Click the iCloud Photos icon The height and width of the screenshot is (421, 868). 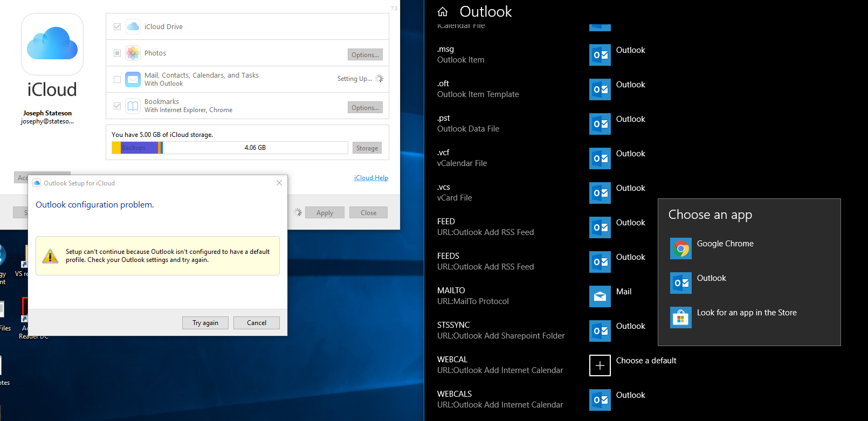[133, 53]
